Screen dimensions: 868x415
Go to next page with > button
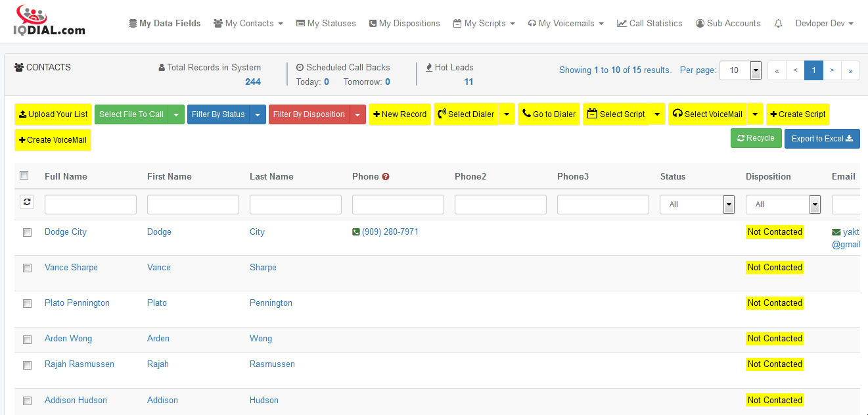pyautogui.click(x=832, y=70)
